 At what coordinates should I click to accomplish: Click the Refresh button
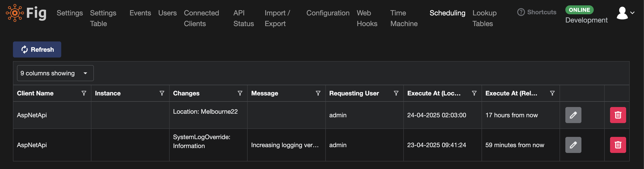click(x=37, y=49)
